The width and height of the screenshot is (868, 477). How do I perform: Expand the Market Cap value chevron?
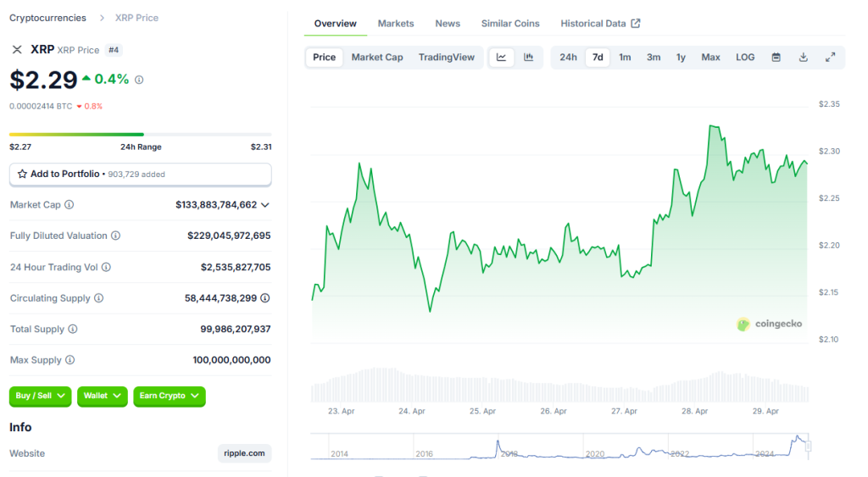click(x=265, y=205)
